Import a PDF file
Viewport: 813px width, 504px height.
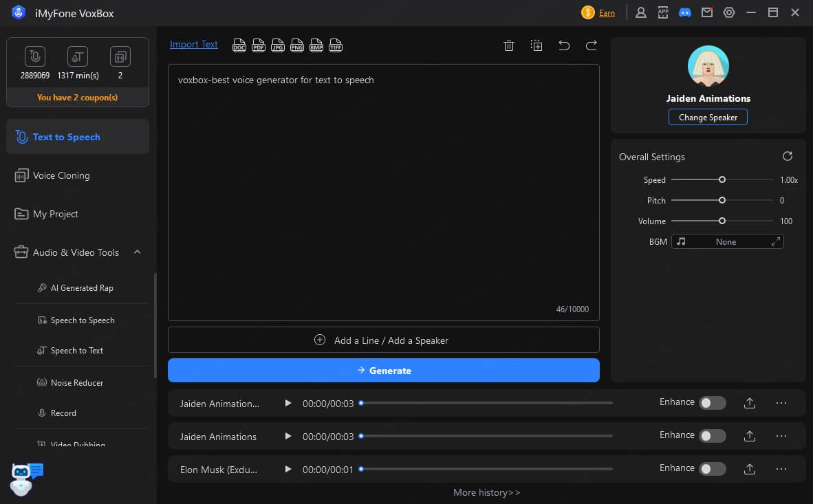point(258,45)
